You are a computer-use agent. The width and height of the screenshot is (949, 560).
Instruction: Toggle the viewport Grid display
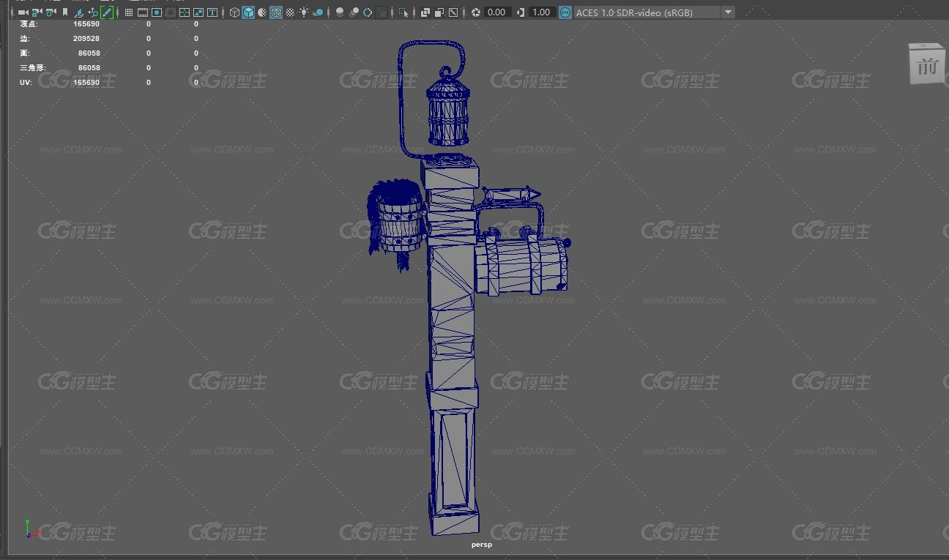point(129,12)
